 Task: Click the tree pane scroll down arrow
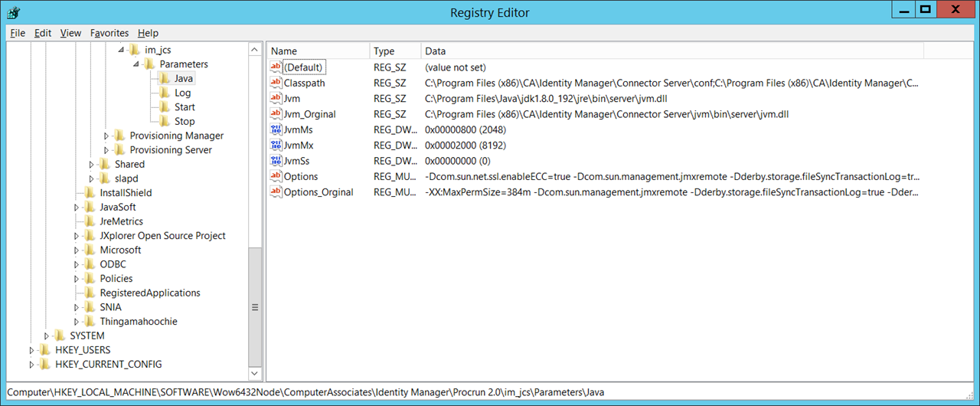click(255, 373)
